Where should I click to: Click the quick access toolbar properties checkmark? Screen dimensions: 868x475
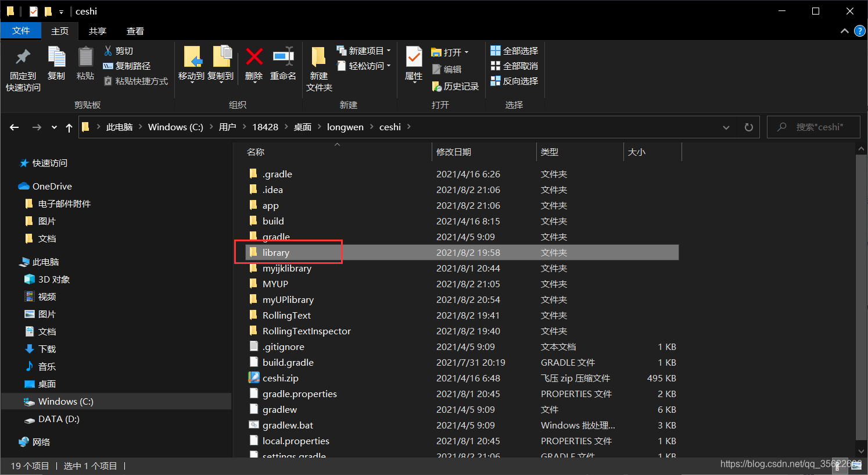click(x=34, y=11)
